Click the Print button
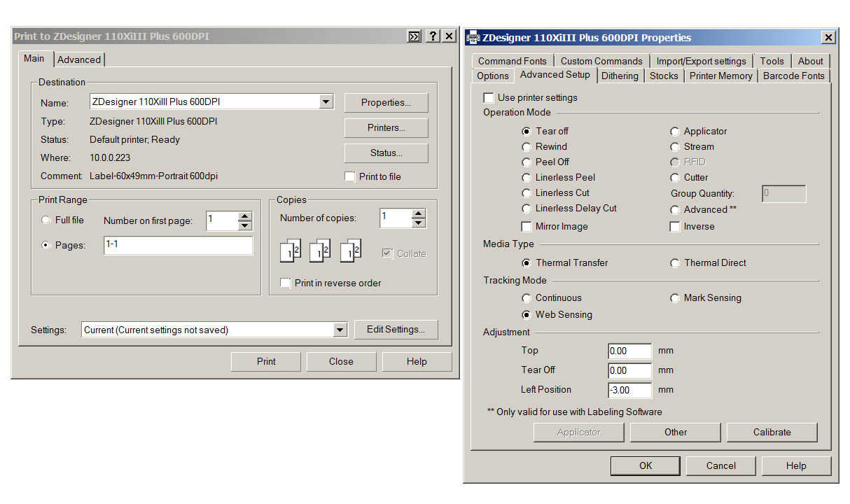The image size is (850, 504). point(266,361)
